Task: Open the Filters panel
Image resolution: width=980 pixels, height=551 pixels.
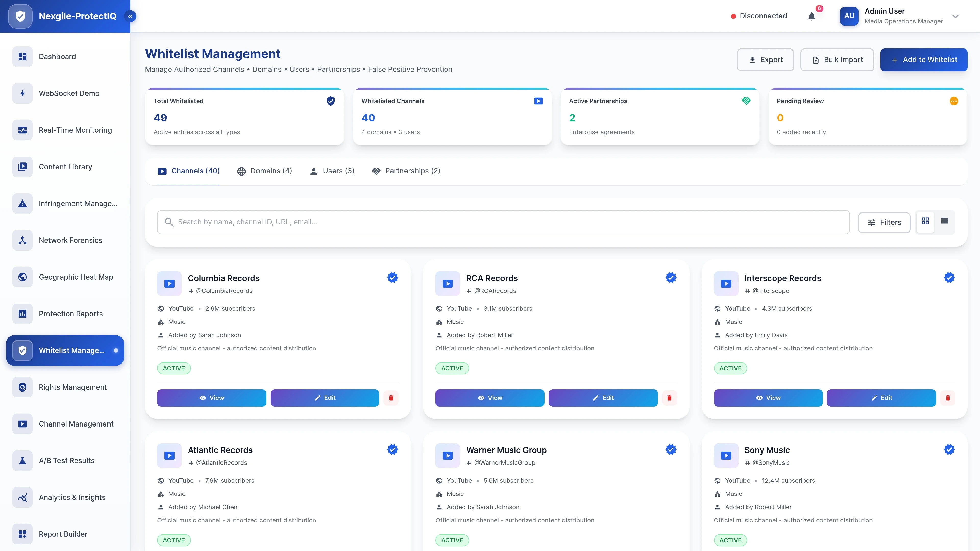Action: pyautogui.click(x=884, y=222)
